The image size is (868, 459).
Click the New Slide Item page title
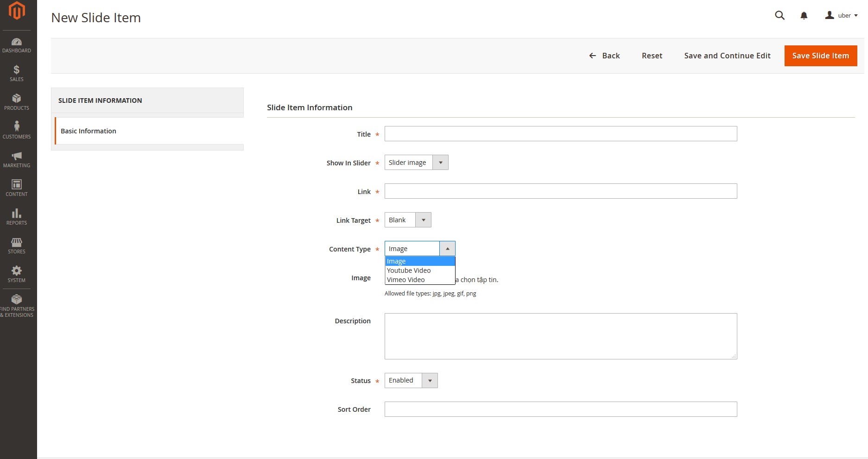(x=96, y=18)
